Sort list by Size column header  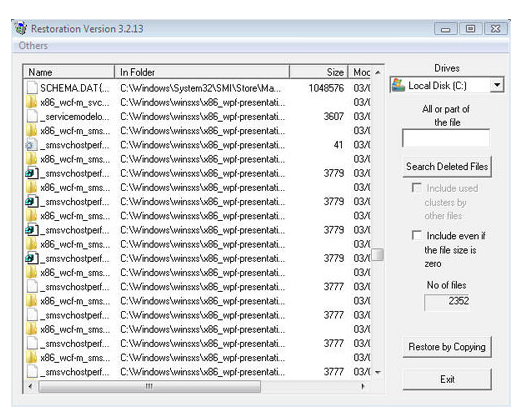click(x=318, y=72)
